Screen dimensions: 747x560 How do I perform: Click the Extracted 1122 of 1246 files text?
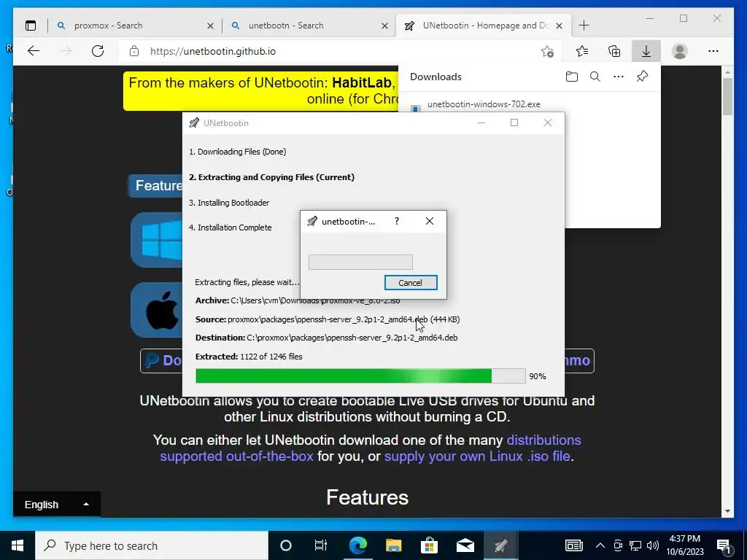click(x=249, y=357)
